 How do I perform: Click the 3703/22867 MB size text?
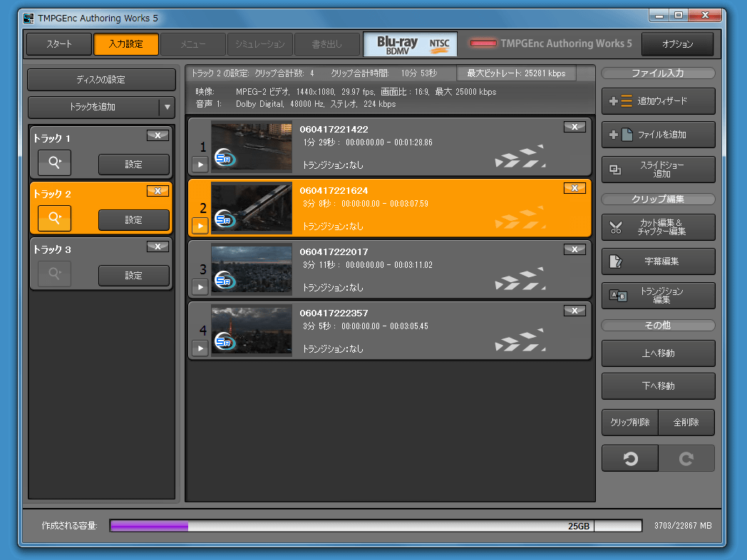point(683,526)
